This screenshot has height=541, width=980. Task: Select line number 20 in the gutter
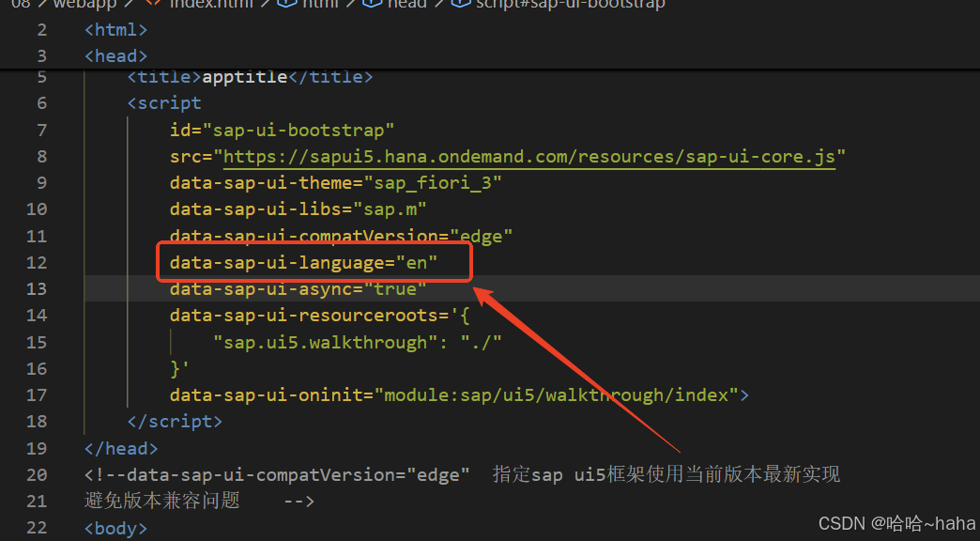point(37,474)
